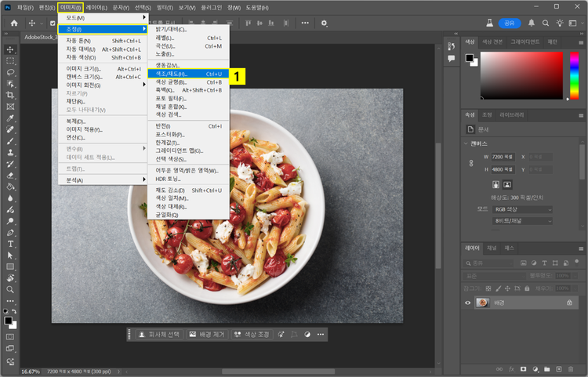Select the Eyedropper tool
The width and height of the screenshot is (588, 377).
pos(10,118)
